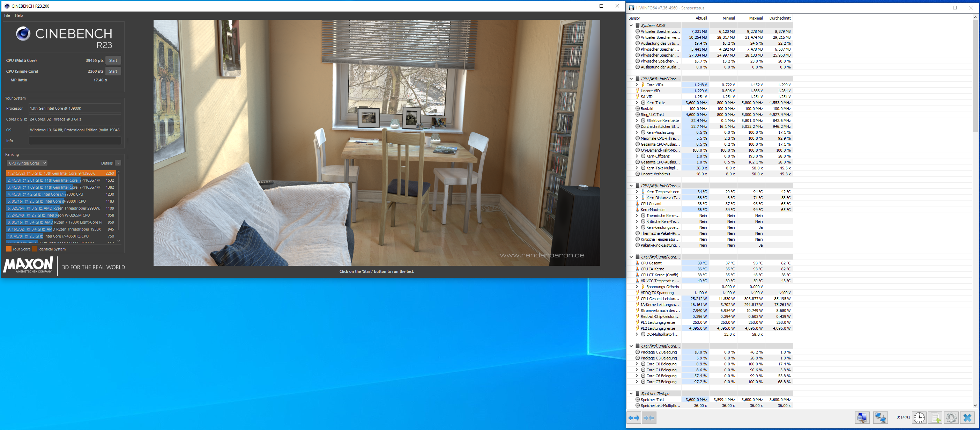This screenshot has width=980, height=430.
Task: Open the HWiNFO sensor settings gear icon
Action: (951, 418)
